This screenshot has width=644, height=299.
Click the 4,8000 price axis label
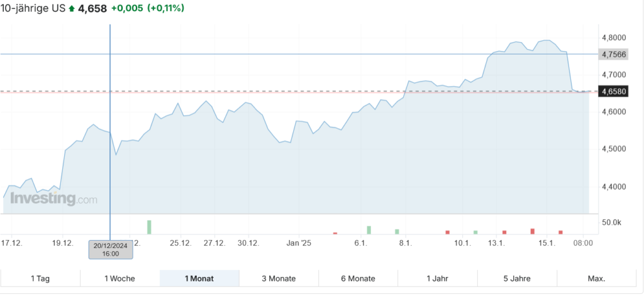614,38
